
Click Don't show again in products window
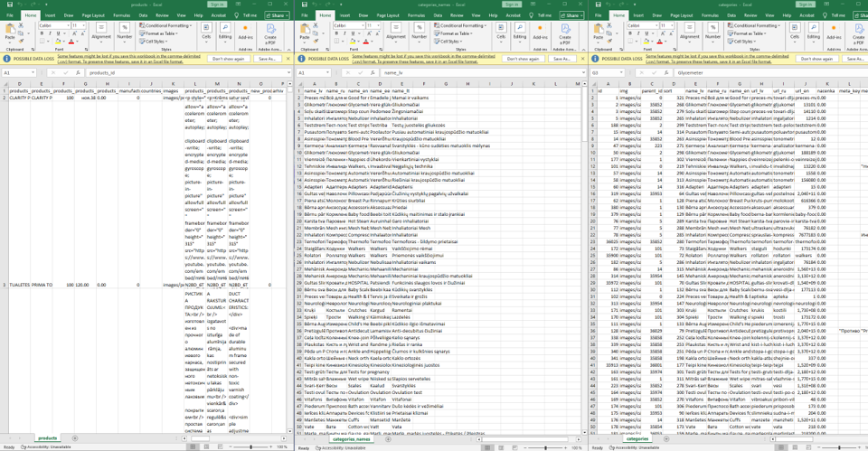228,59
